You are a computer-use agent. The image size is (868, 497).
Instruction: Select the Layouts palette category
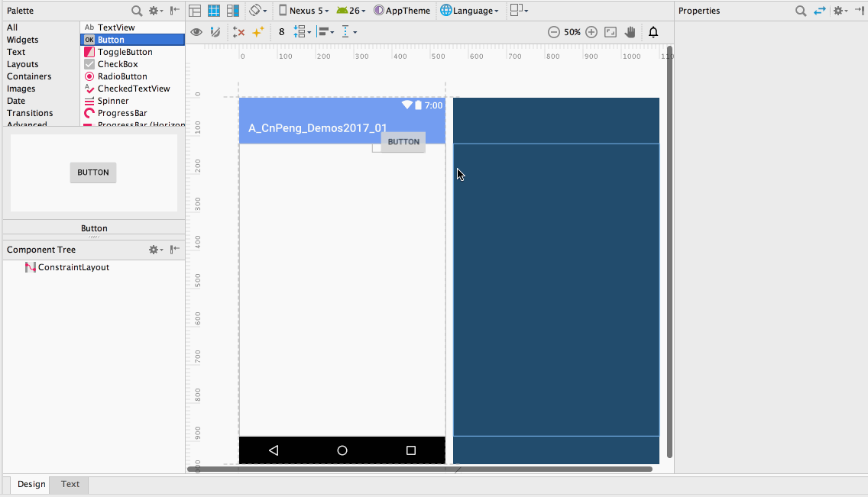[x=23, y=64]
